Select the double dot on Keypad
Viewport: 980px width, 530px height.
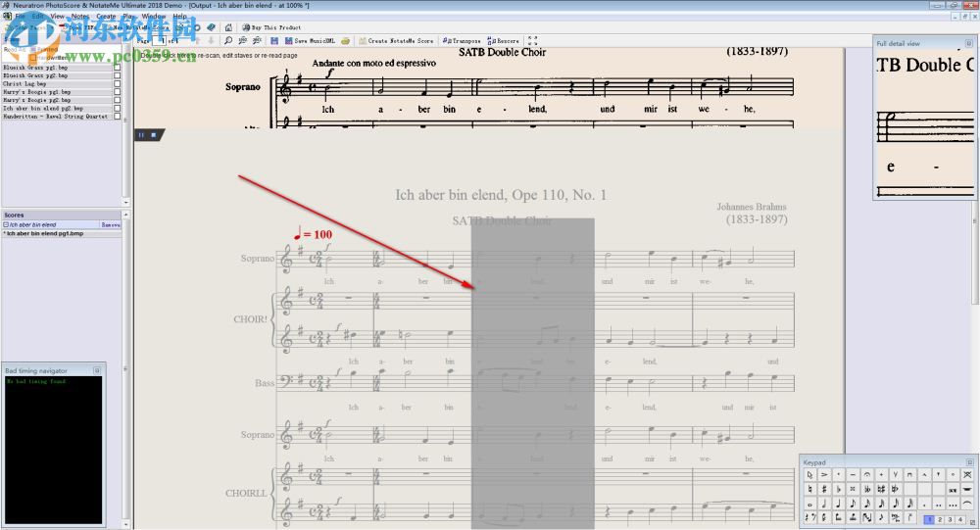point(939,504)
